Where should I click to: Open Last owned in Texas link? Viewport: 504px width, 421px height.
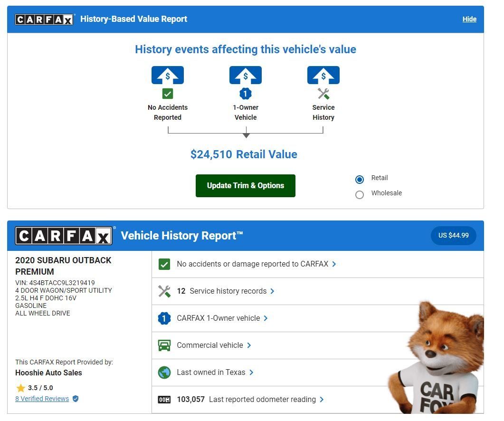pos(211,373)
